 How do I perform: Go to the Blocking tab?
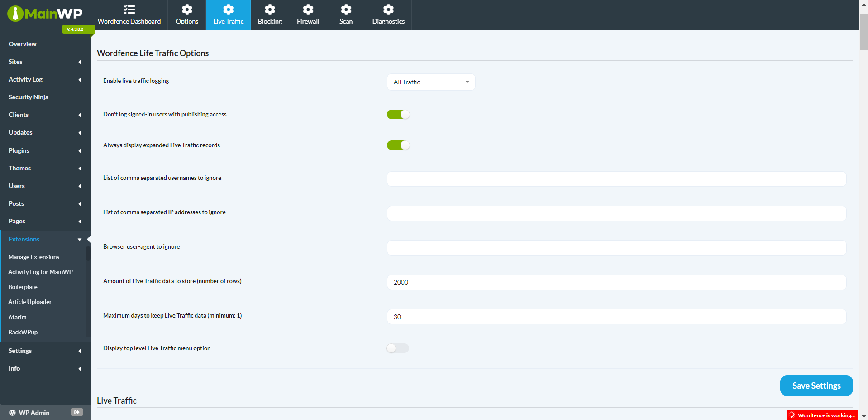(x=270, y=15)
